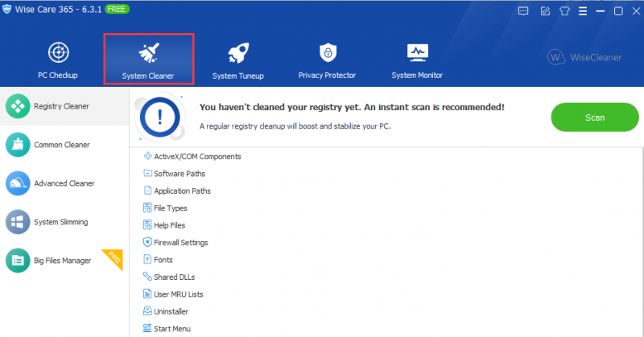Image resolution: width=644 pixels, height=337 pixels.
Task: Click the ActiveX/COM Components icon
Action: coord(147,156)
